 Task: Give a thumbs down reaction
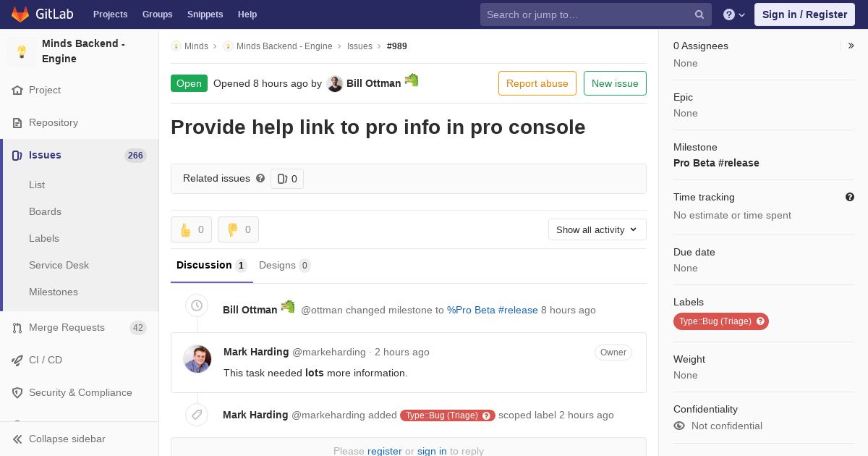tap(238, 229)
